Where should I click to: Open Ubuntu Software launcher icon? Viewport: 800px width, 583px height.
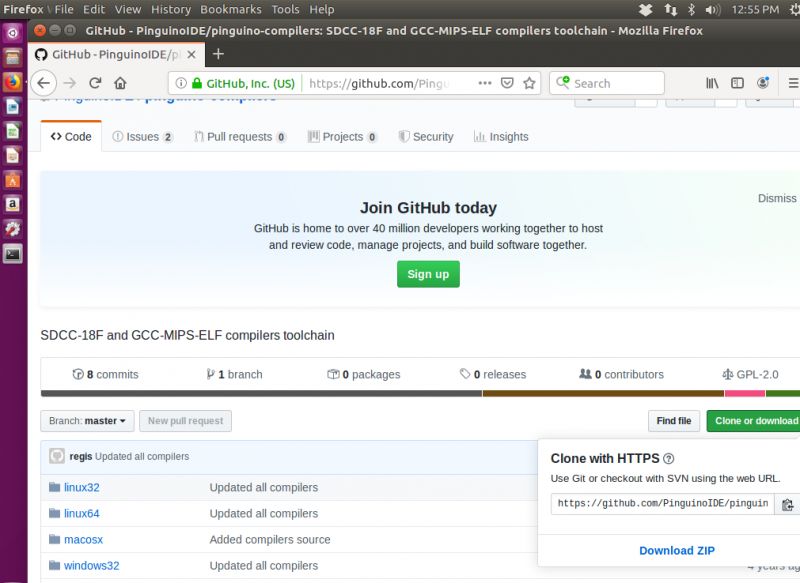click(x=12, y=180)
